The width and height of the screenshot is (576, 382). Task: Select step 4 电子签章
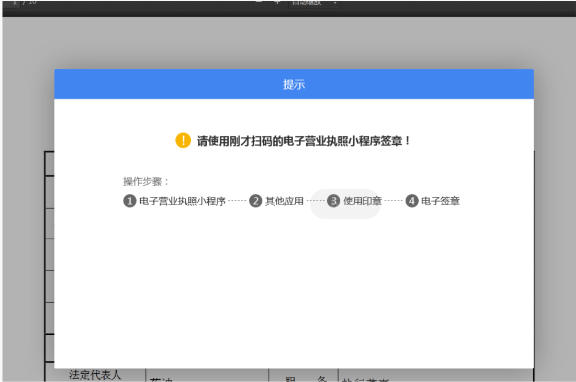tap(432, 201)
